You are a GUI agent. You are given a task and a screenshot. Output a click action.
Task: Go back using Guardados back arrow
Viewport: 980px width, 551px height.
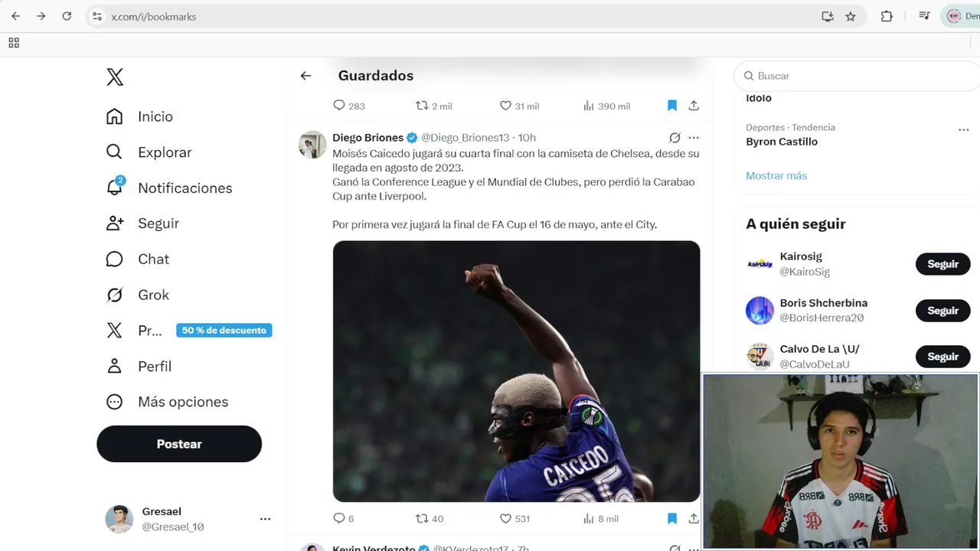[305, 75]
